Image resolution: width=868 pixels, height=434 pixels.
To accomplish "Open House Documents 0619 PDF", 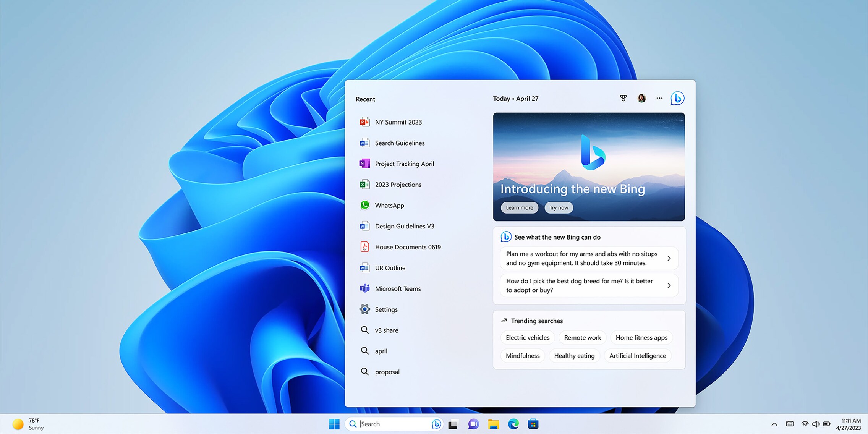I will click(408, 247).
